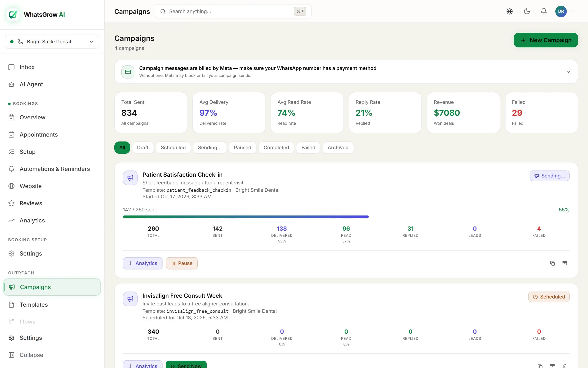Screen dimensions: 588x368
Task: Click the 142 / 260 sent progress bar
Action: 346,217
